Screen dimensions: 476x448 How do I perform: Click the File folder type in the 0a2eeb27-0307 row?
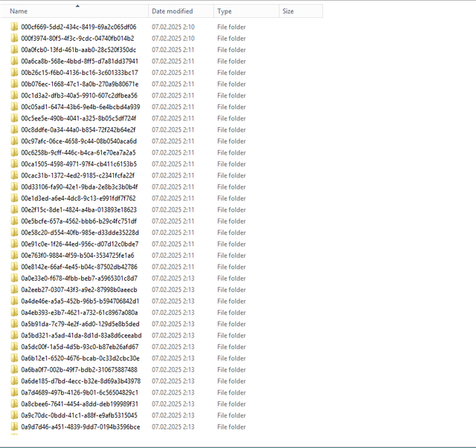[231, 290]
